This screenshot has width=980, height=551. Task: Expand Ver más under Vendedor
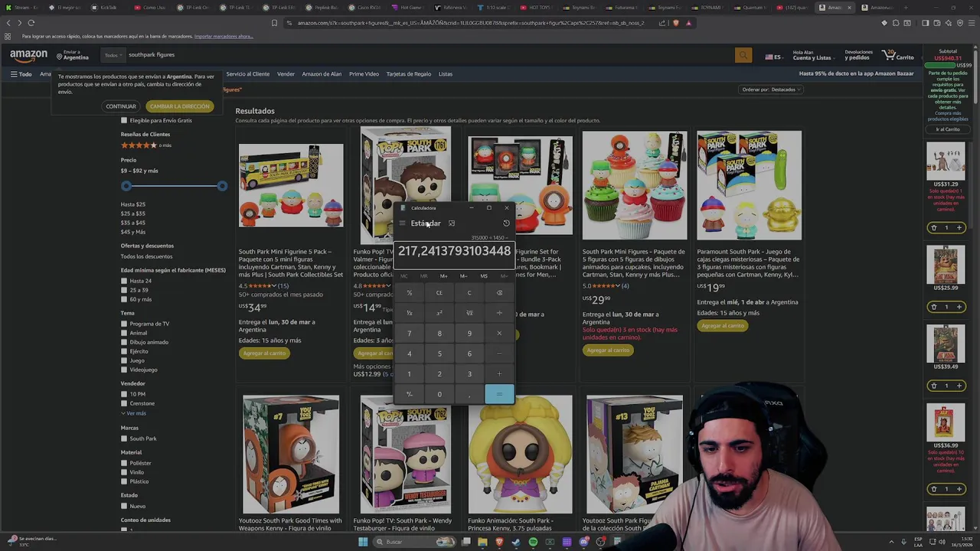[x=133, y=413]
